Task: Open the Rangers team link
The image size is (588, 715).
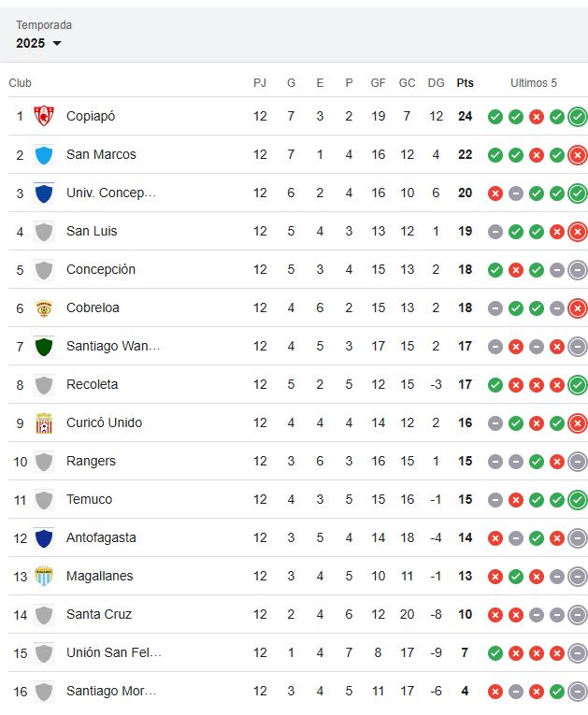Action: 91,461
